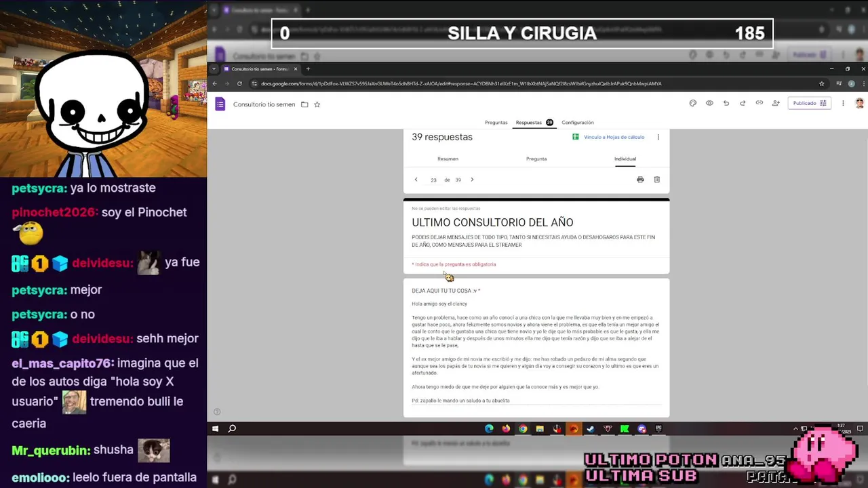Go to next response arrow
Viewport: 868px width, 488px height.
pyautogui.click(x=472, y=180)
